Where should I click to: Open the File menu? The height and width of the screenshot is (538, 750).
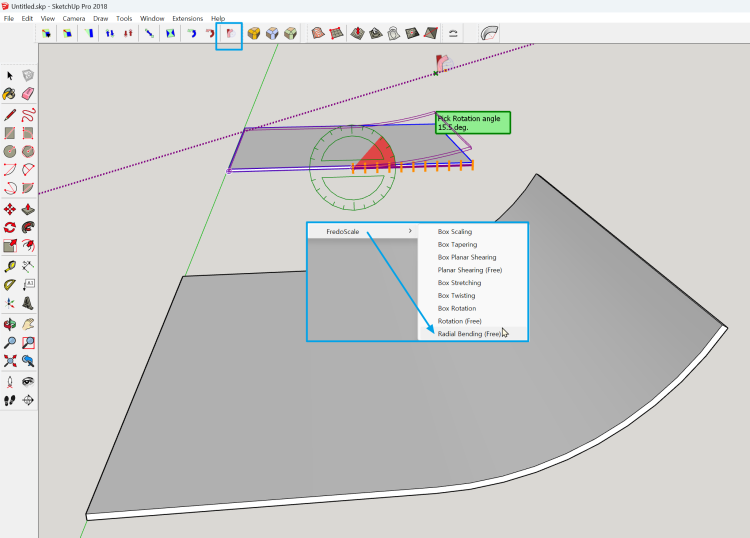click(9, 19)
